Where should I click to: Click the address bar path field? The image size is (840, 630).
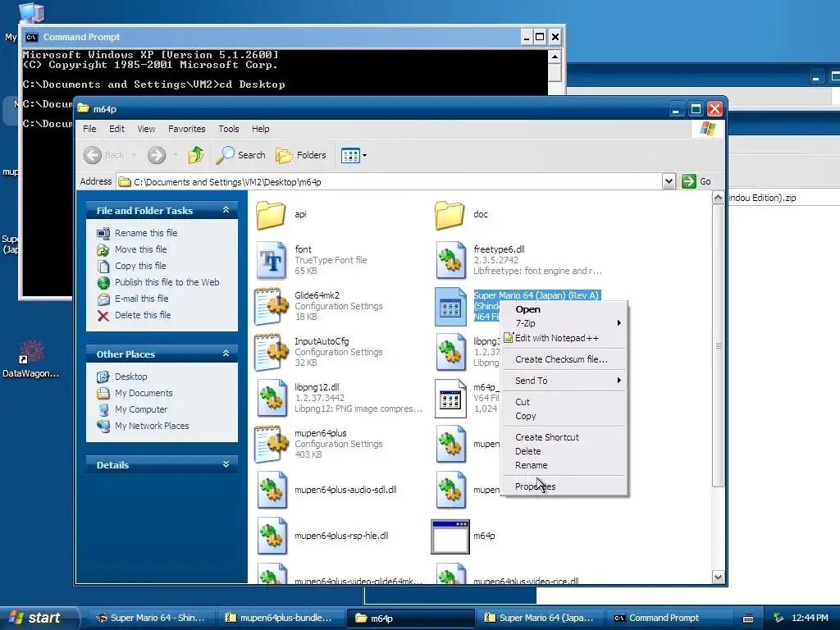pos(390,182)
